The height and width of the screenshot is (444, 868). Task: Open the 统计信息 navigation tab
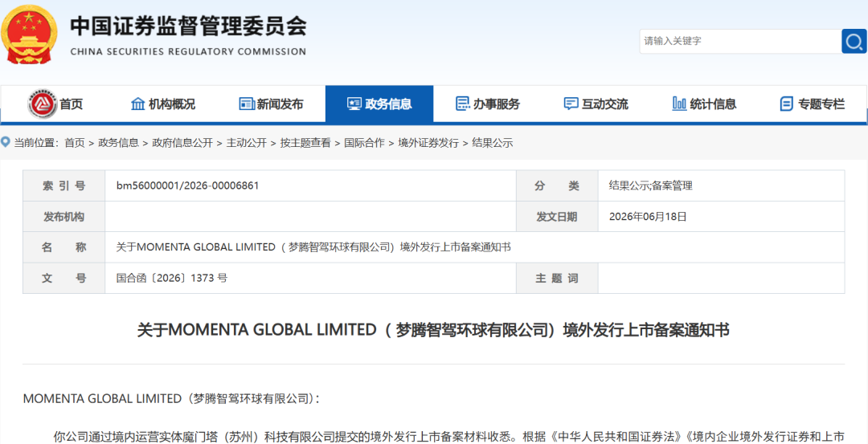704,104
